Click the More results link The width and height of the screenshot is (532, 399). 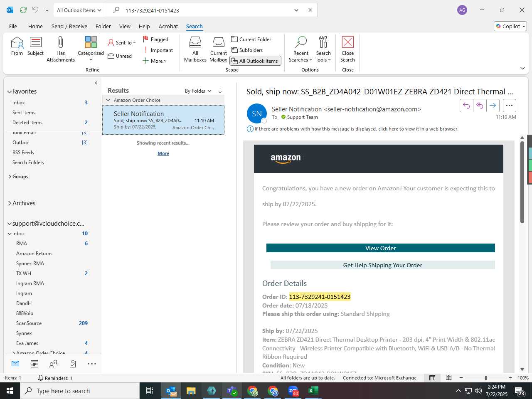click(163, 153)
